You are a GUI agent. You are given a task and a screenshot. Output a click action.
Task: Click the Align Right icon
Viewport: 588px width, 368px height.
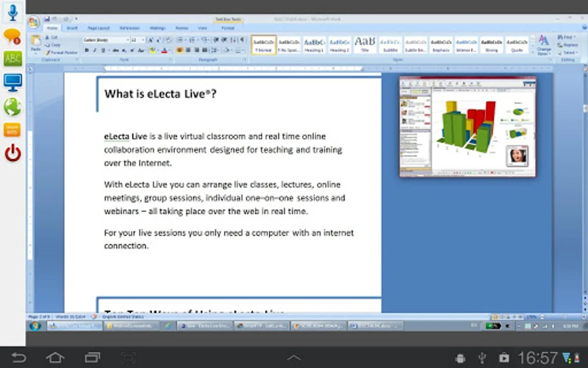click(196, 50)
